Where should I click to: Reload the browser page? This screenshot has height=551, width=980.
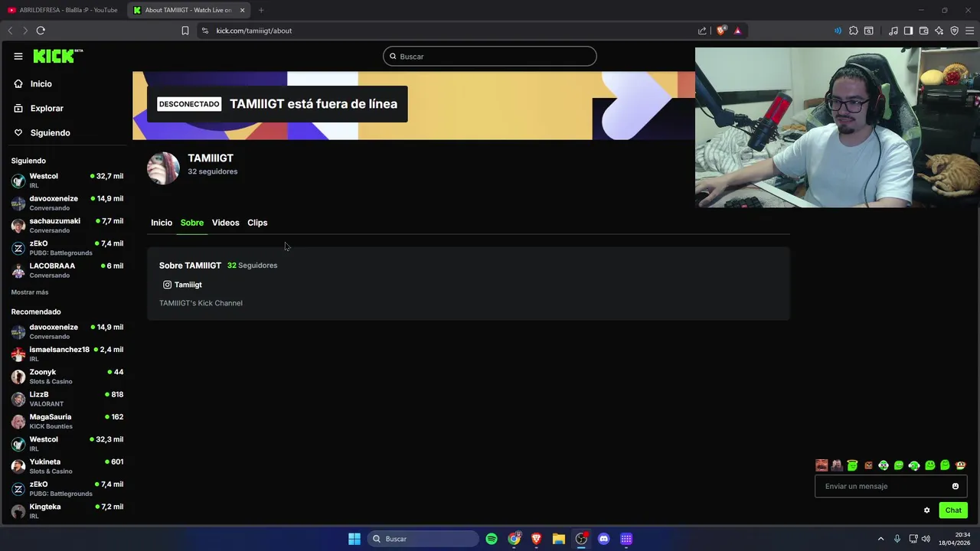coord(41,31)
